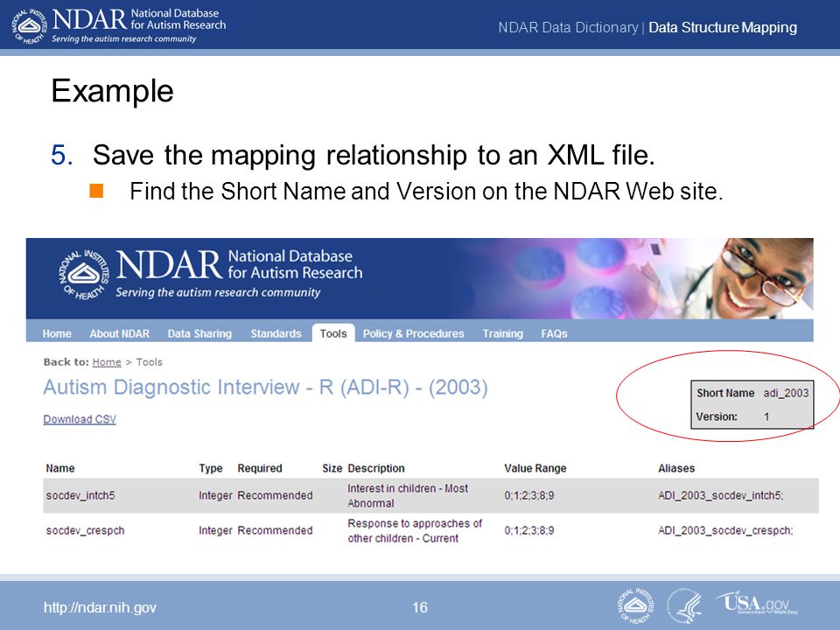Click the Required column header
840x630 pixels.
coord(260,467)
